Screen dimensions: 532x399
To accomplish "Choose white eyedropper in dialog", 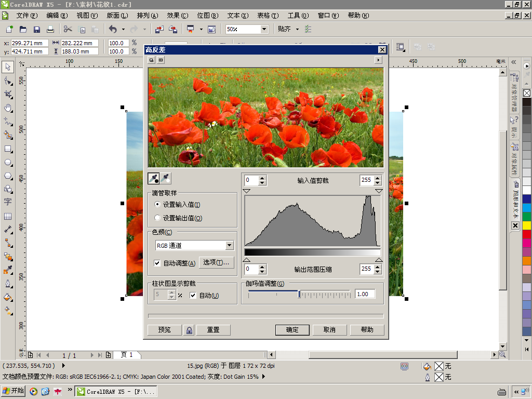I will pyautogui.click(x=165, y=178).
